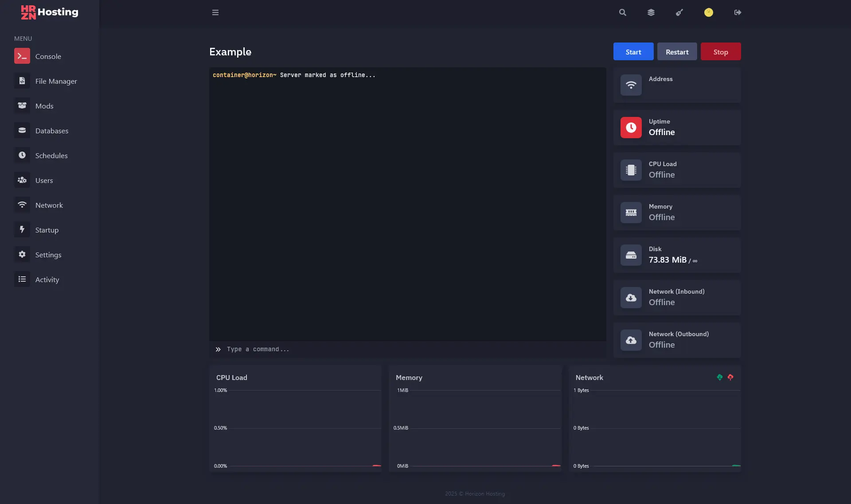The height and width of the screenshot is (504, 851).
Task: View the Activity log page
Action: click(x=47, y=279)
